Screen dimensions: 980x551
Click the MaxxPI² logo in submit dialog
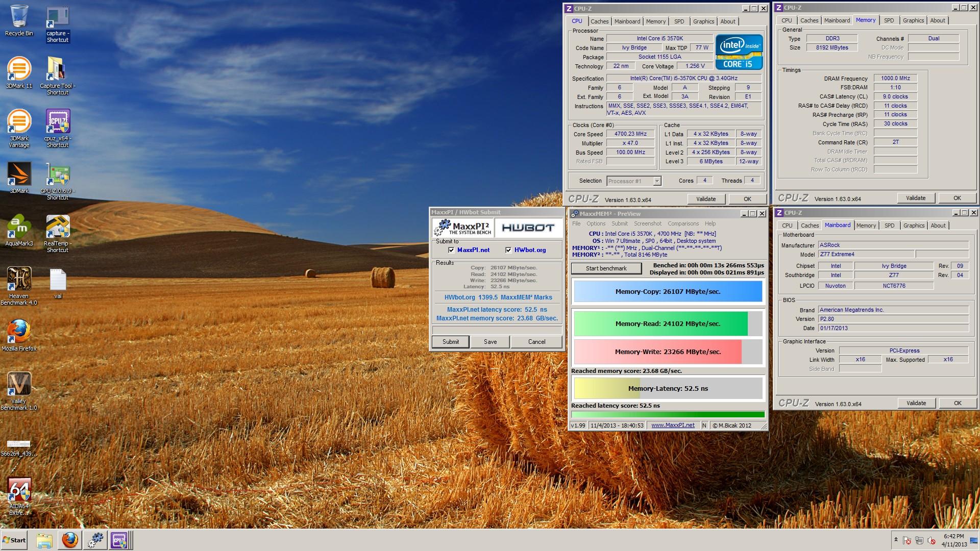[x=462, y=228]
